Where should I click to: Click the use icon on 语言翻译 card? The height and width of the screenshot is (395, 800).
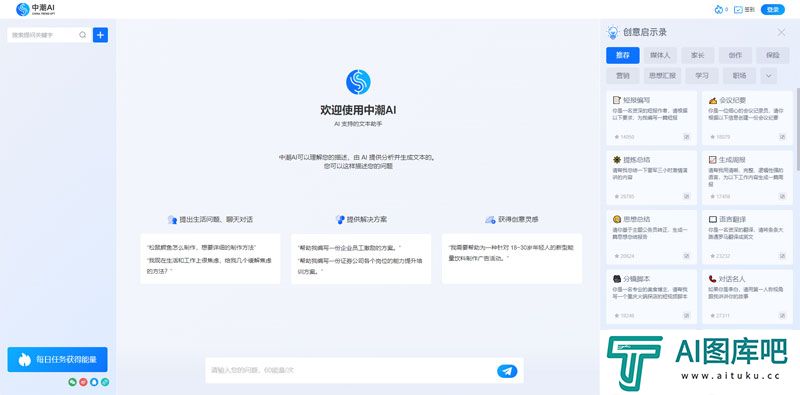click(782, 256)
